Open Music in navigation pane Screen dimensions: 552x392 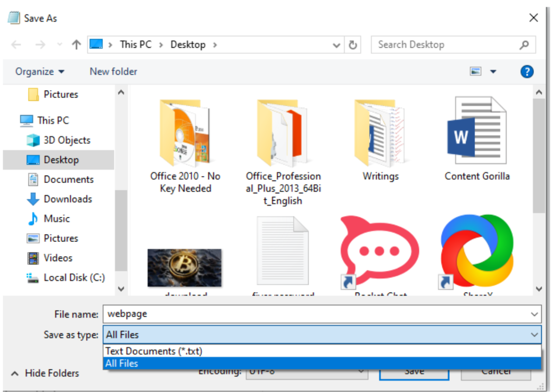click(x=49, y=219)
